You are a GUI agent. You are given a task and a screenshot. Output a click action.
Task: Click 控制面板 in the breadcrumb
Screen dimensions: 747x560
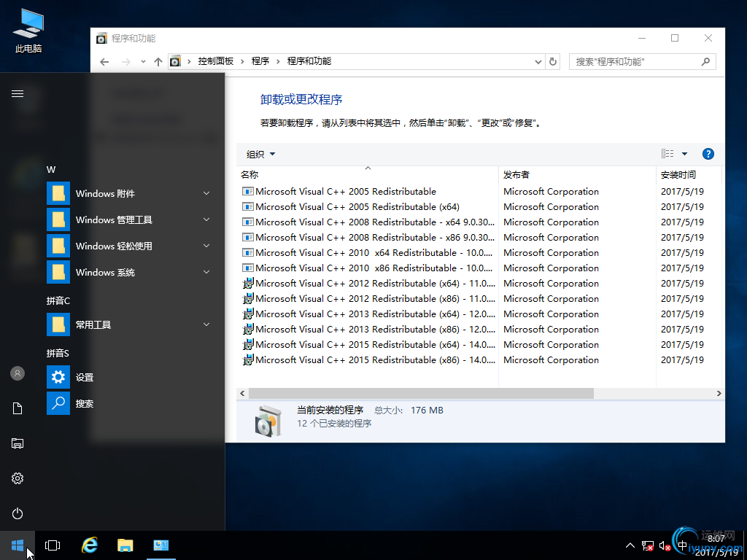[216, 61]
